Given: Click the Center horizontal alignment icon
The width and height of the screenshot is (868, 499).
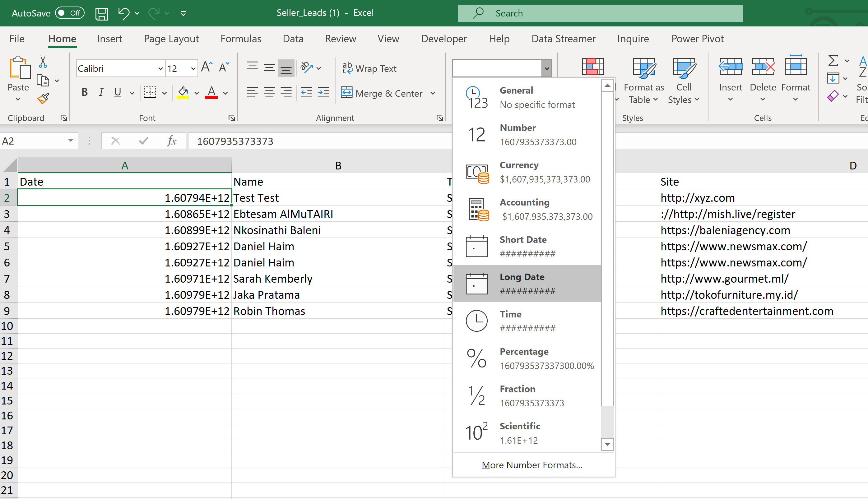Looking at the screenshot, I should pyautogui.click(x=269, y=93).
